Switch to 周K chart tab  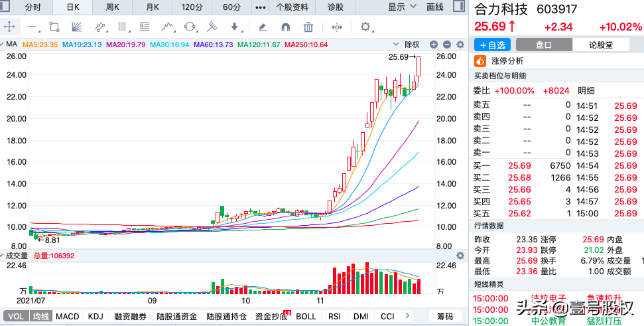[x=112, y=7]
